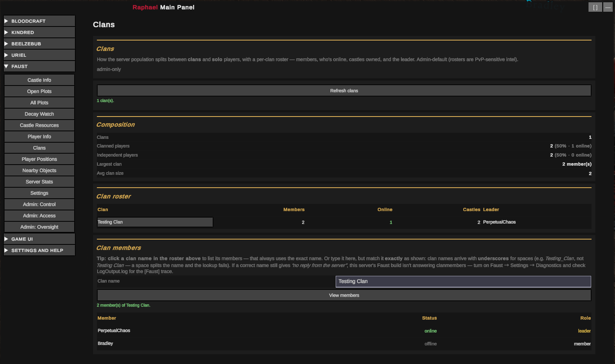Expand the BEELZEBUB section
The width and height of the screenshot is (615, 364).
[39, 44]
